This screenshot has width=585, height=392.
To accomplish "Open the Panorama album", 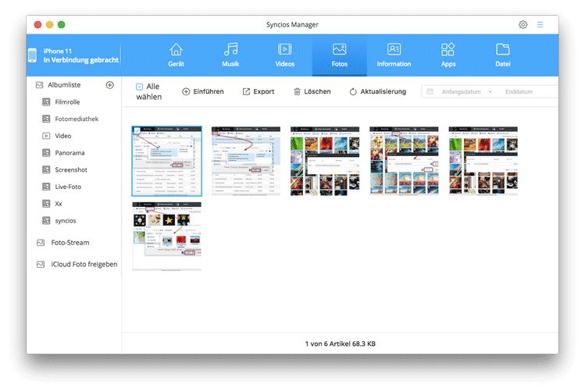I will click(70, 153).
